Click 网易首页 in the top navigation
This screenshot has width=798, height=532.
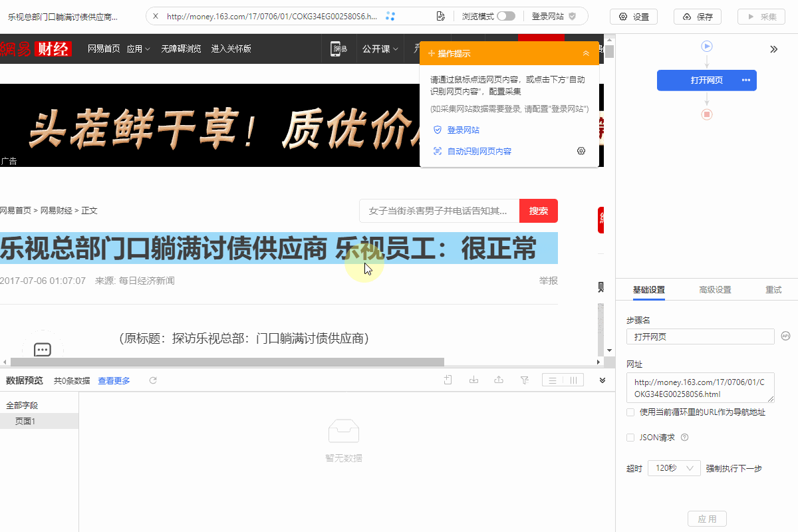(x=104, y=49)
